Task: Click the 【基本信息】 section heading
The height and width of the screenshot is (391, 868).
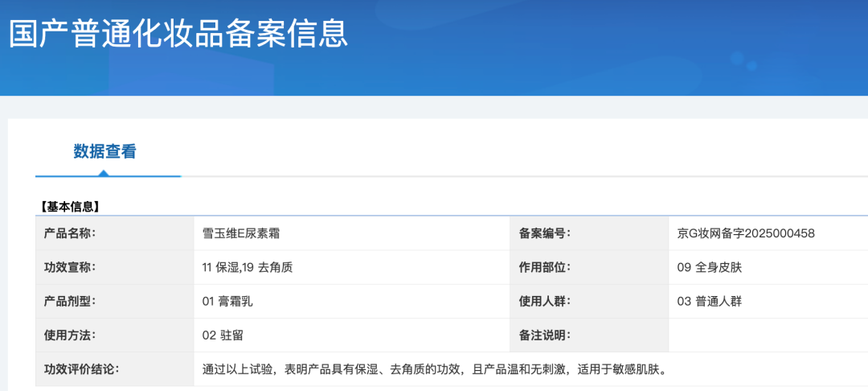Action: click(69, 207)
